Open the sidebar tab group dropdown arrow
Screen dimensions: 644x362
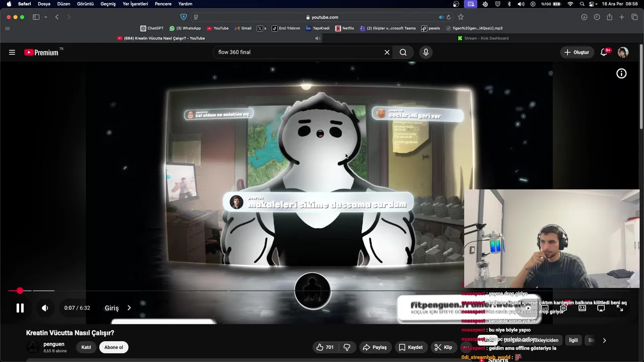[45, 17]
